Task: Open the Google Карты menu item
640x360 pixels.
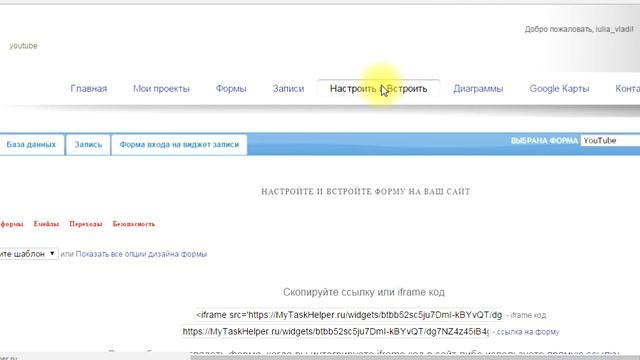Action: pos(559,89)
